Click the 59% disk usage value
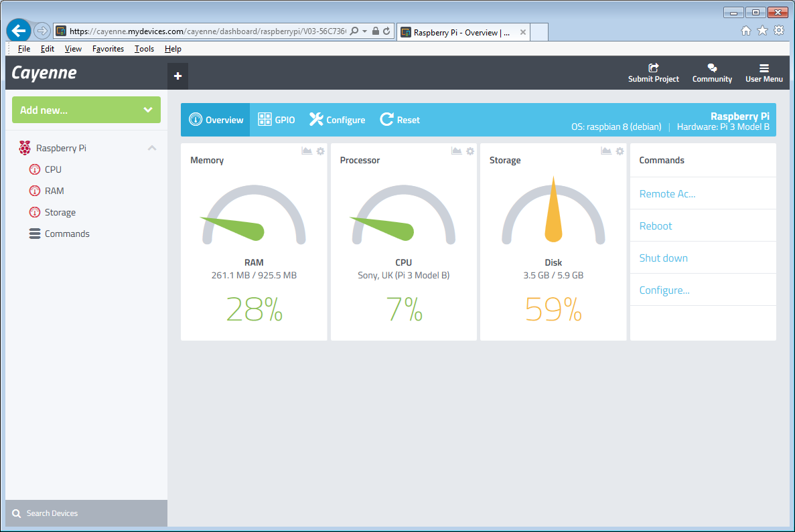 pyautogui.click(x=553, y=308)
